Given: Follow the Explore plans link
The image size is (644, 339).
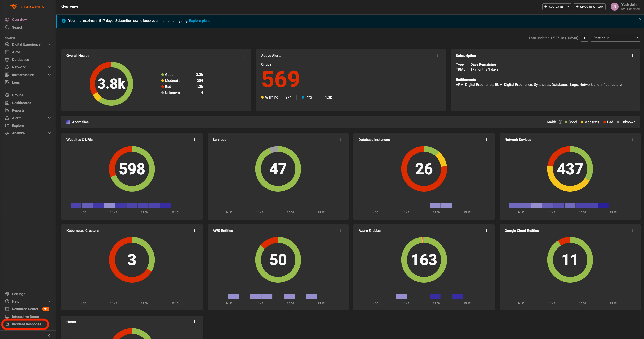Looking at the screenshot, I should pyautogui.click(x=199, y=21).
